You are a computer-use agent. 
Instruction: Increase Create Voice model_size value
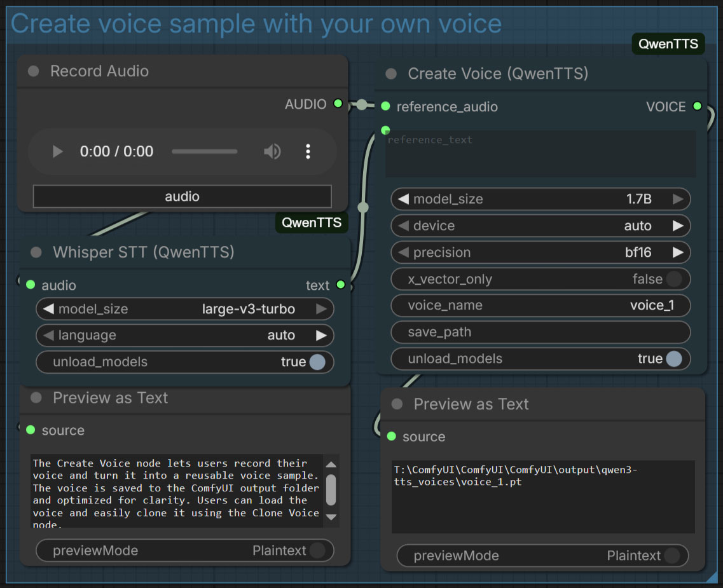pyautogui.click(x=678, y=199)
